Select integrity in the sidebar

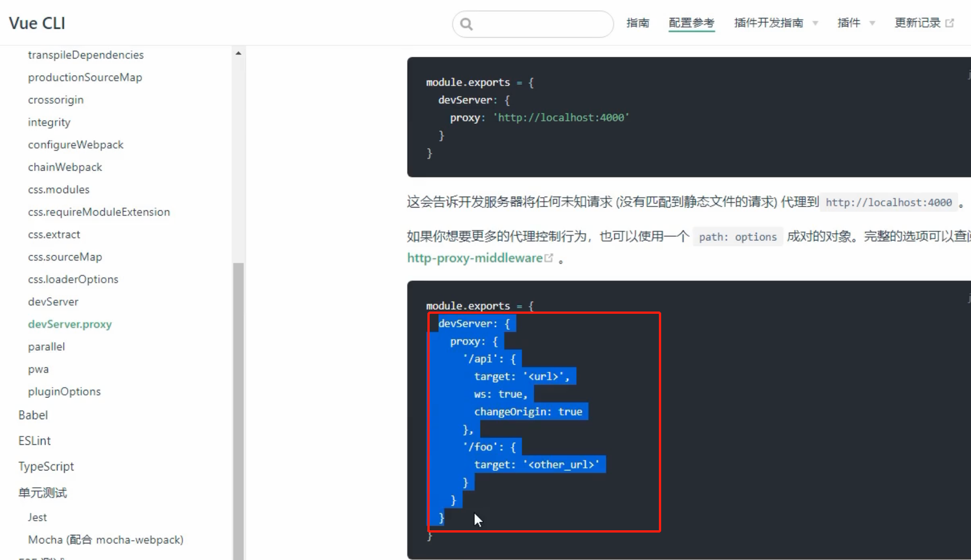[x=49, y=122]
